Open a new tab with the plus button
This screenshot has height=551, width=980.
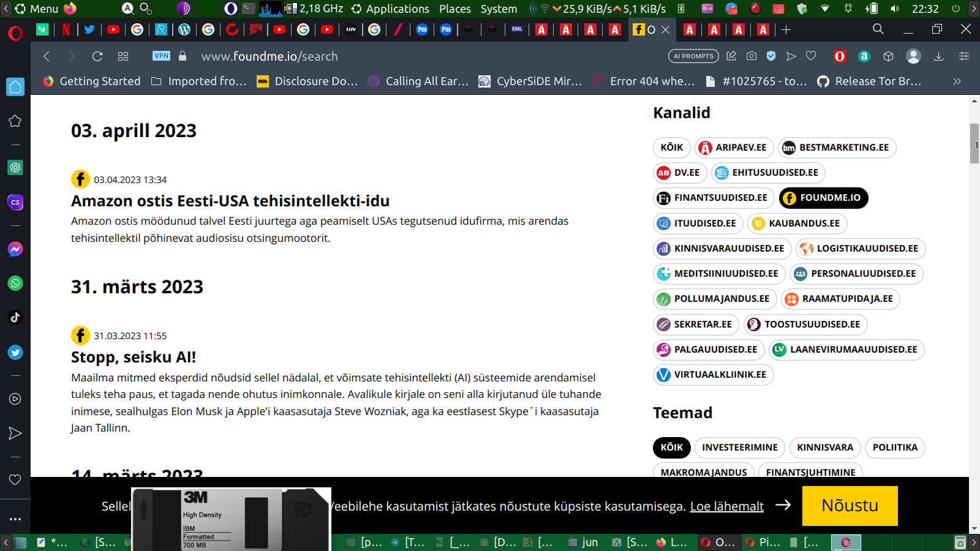tap(786, 29)
